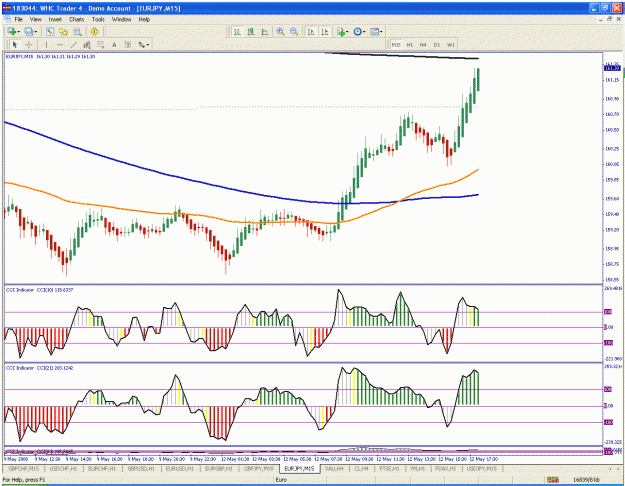Switch to the GBPCHF,M15 chart tab
The width and height of the screenshot is (625, 486).
[x=24, y=468]
